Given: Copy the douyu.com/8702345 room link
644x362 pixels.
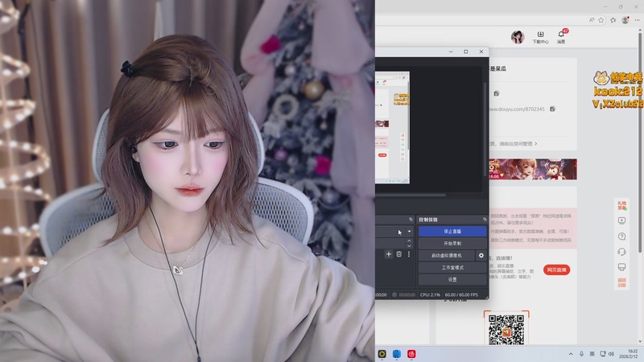Looking at the screenshot, I should (552, 109).
